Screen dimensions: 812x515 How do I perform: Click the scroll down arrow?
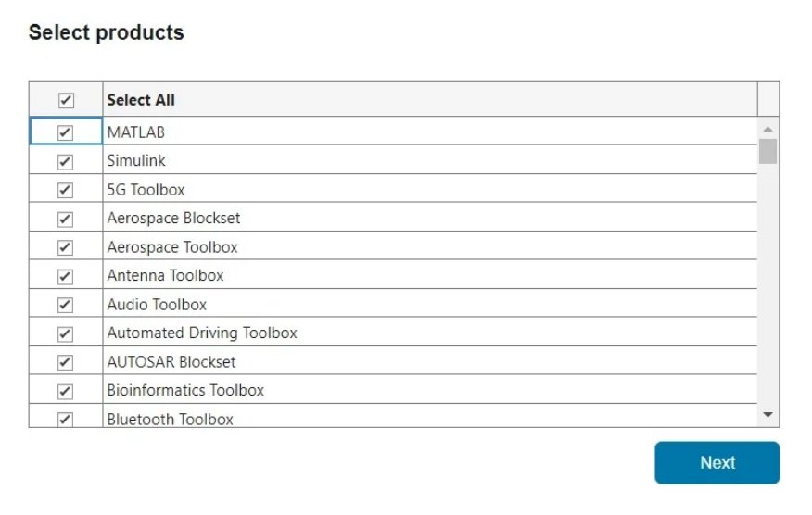coord(768,415)
